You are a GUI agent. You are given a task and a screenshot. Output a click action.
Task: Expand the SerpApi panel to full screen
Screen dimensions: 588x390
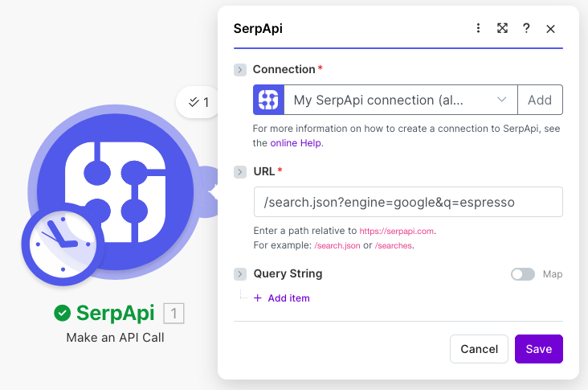click(502, 28)
